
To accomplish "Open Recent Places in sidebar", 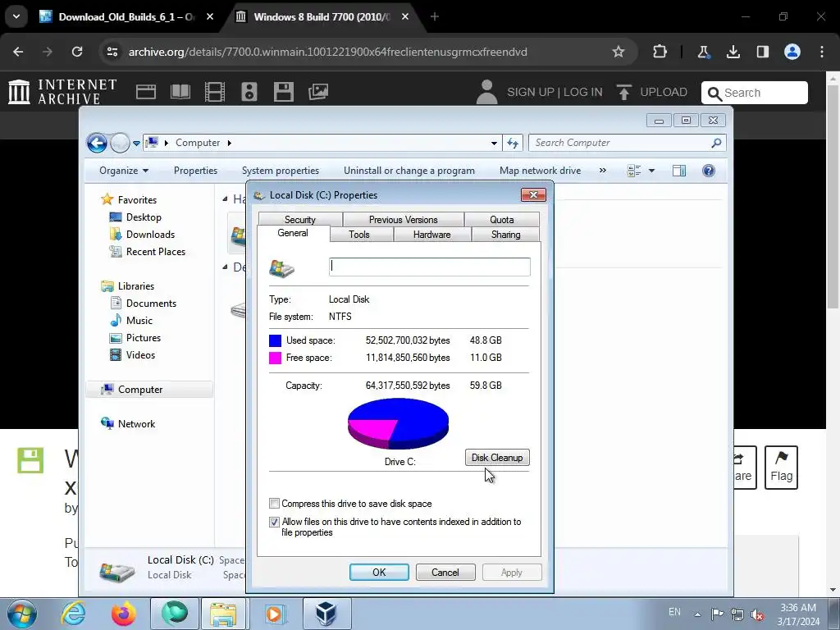I will (x=155, y=251).
